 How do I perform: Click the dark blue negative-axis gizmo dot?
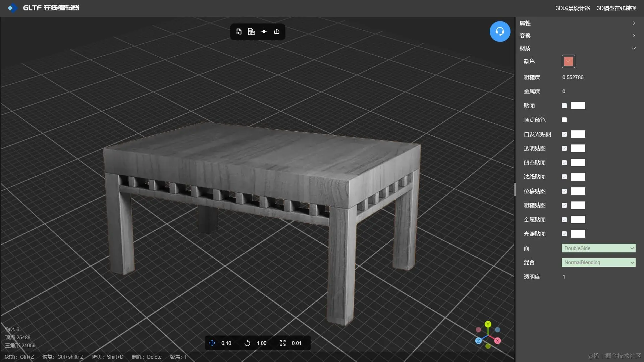[x=497, y=330]
